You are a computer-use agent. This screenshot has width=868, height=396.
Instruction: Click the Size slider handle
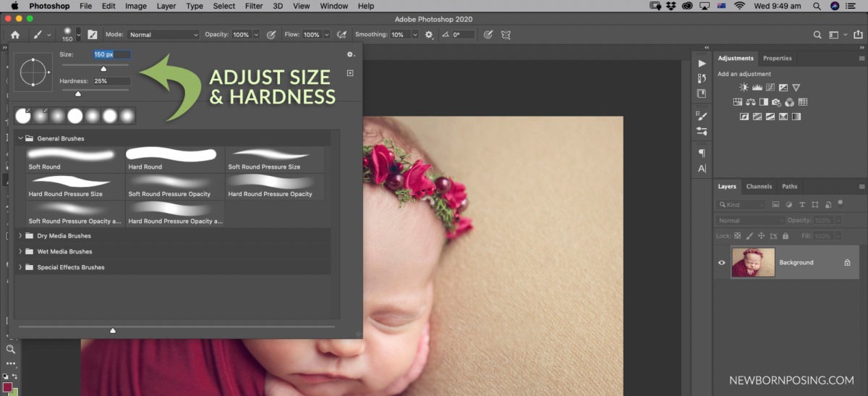tap(103, 68)
